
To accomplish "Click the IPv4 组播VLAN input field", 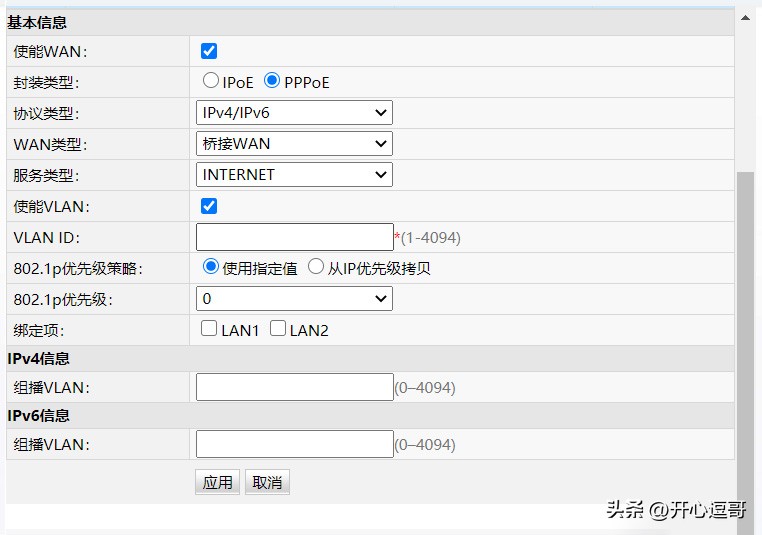I will [294, 387].
